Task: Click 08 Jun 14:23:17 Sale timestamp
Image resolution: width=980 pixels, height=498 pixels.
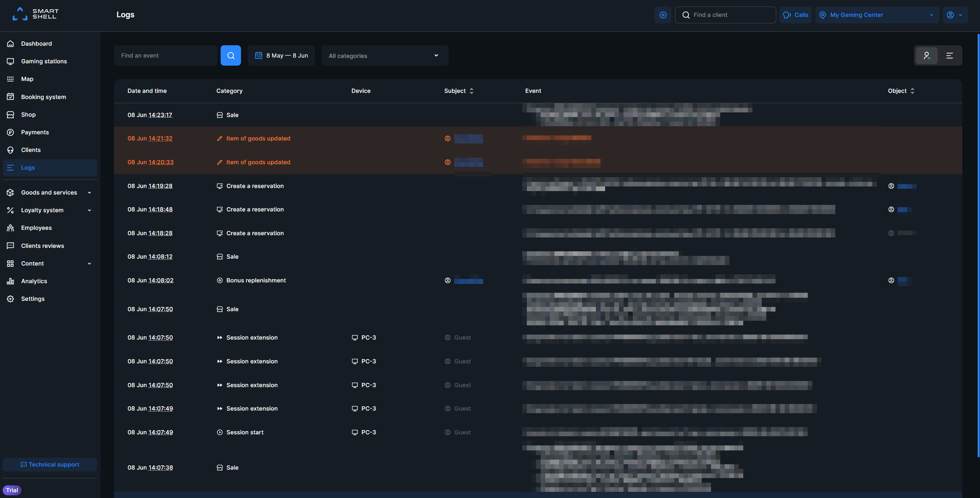Action: click(150, 115)
